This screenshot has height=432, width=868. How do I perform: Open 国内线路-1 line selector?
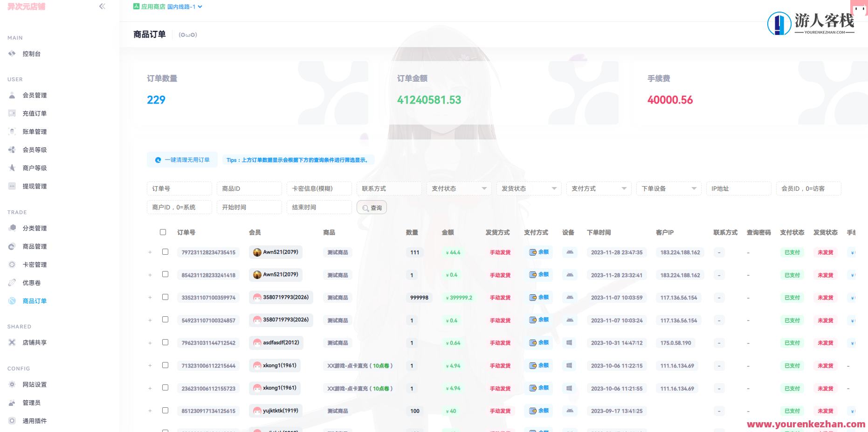[182, 7]
